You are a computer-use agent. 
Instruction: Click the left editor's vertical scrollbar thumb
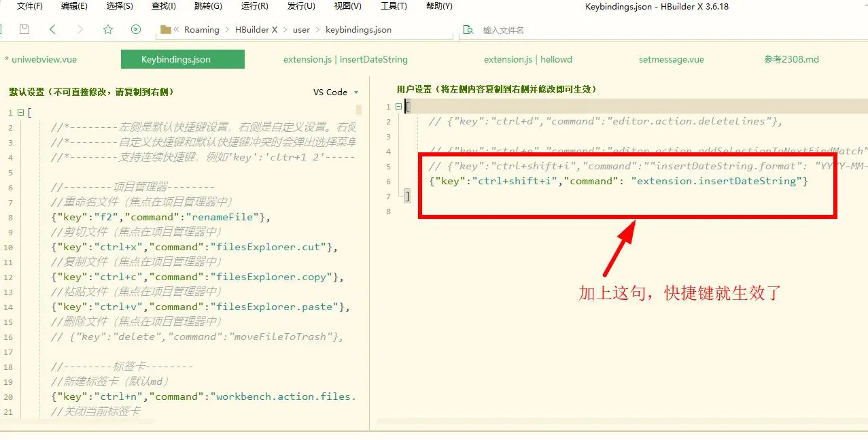(359, 109)
